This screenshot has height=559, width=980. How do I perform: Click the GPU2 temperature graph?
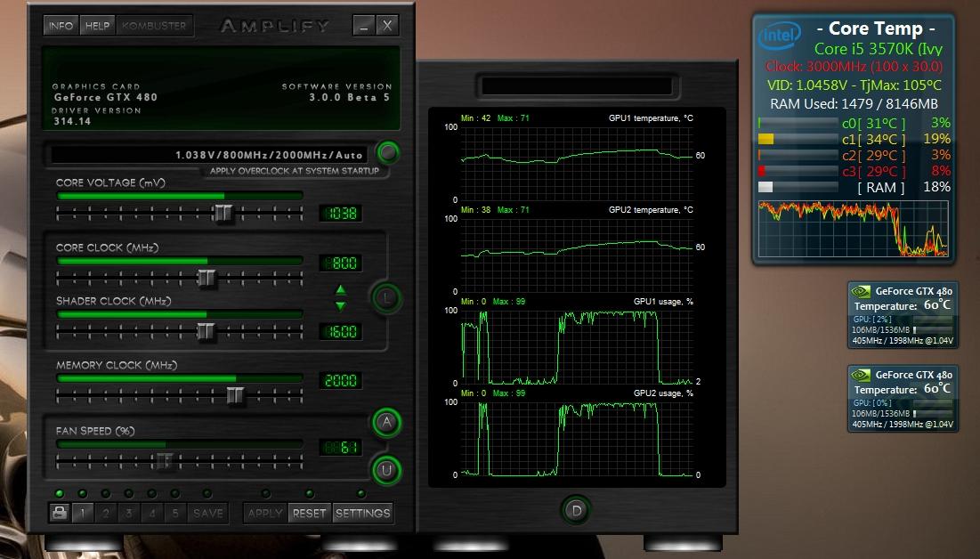pyautogui.click(x=577, y=255)
